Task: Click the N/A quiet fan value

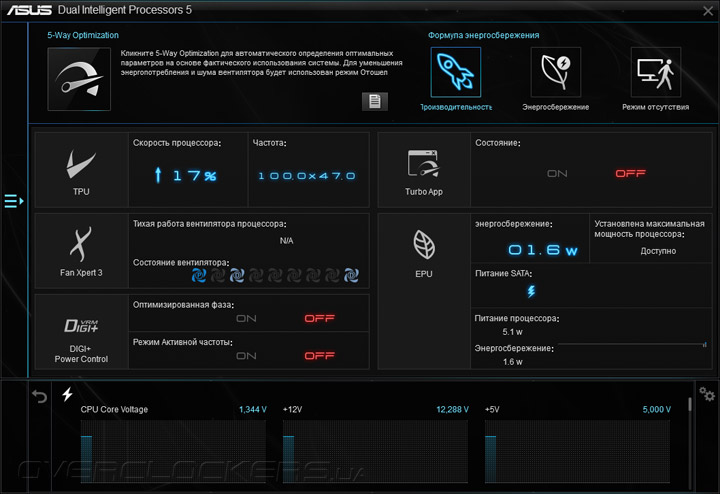Action: coord(287,241)
